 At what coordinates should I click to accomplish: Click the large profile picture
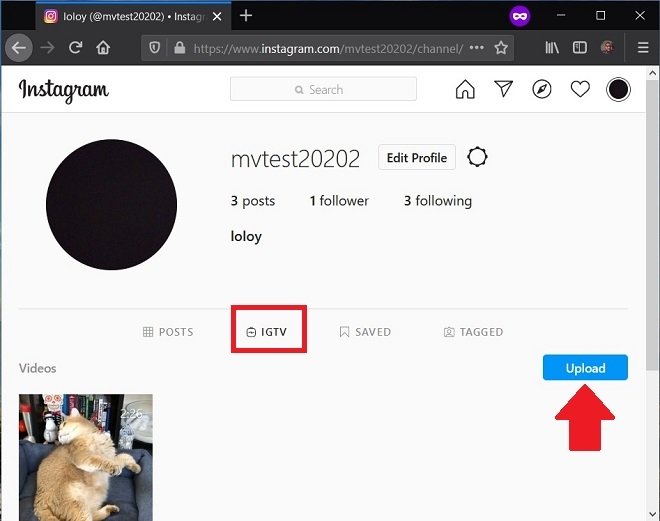point(111,205)
